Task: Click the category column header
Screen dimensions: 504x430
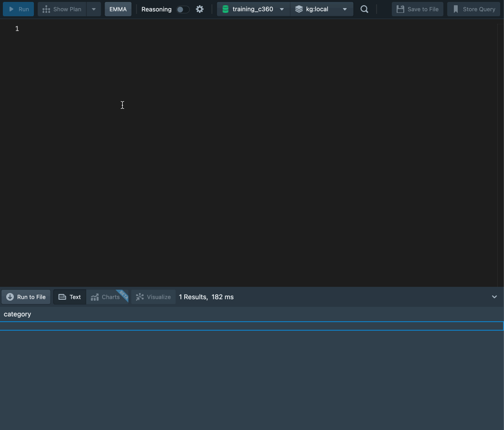Action: tap(18, 314)
